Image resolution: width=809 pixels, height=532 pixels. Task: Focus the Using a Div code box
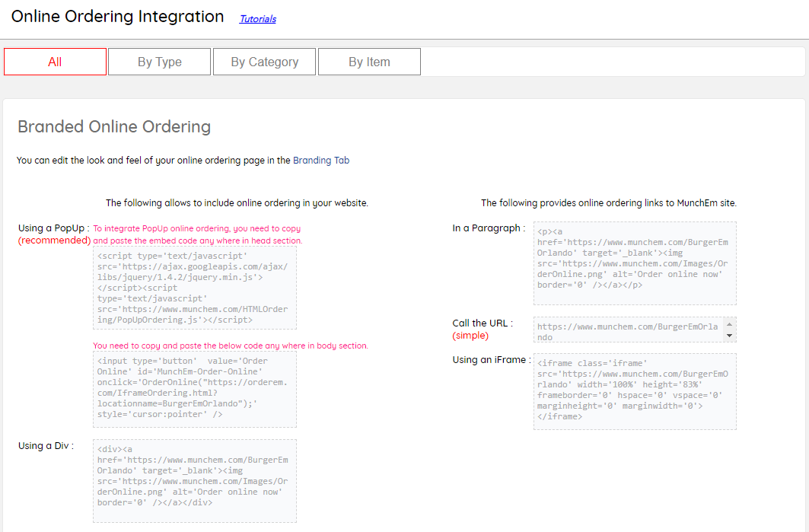click(x=194, y=480)
